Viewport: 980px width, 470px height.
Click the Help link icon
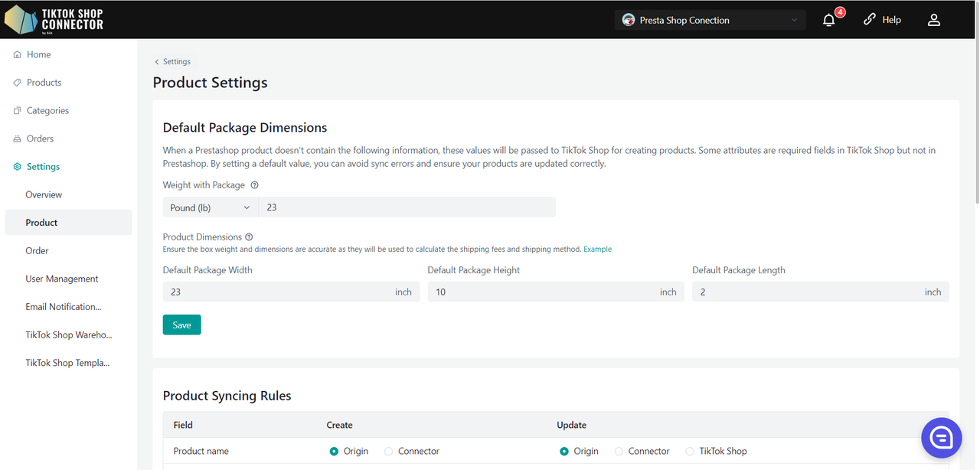click(869, 20)
